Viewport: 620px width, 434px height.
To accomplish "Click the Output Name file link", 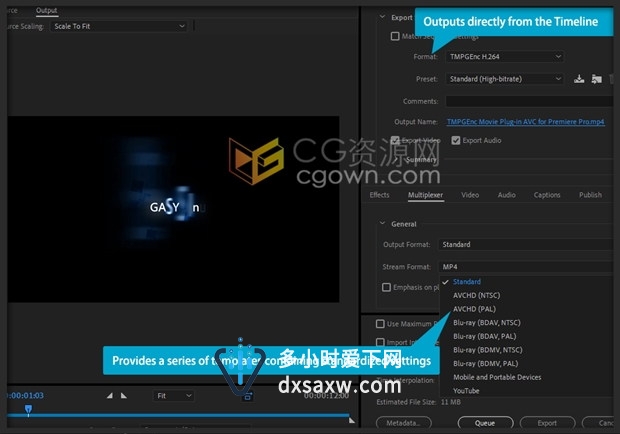I will [x=525, y=122].
